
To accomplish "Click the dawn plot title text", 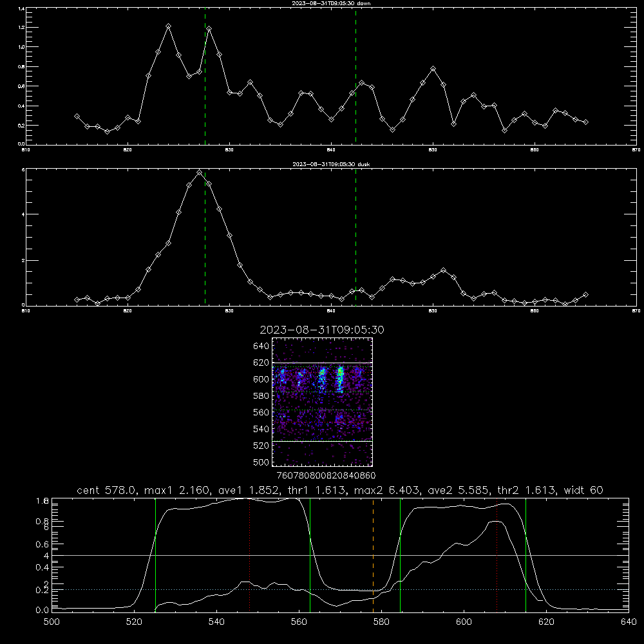I will click(331, 3).
